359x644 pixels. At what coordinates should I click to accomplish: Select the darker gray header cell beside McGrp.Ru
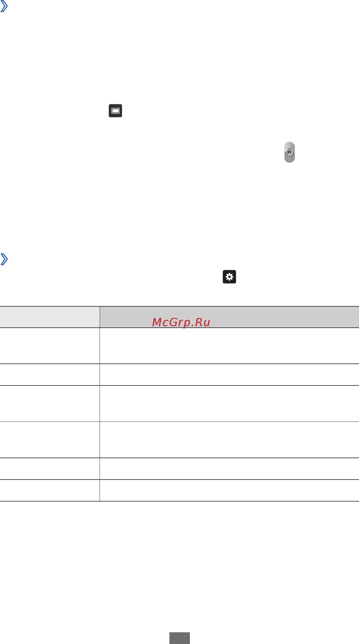tap(229, 317)
